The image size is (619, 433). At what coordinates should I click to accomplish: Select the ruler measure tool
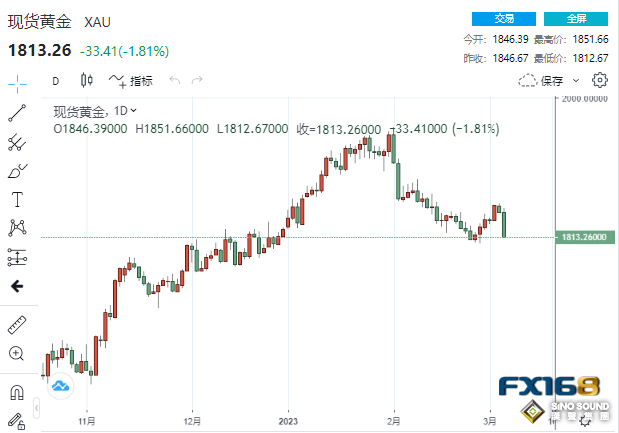click(17, 325)
